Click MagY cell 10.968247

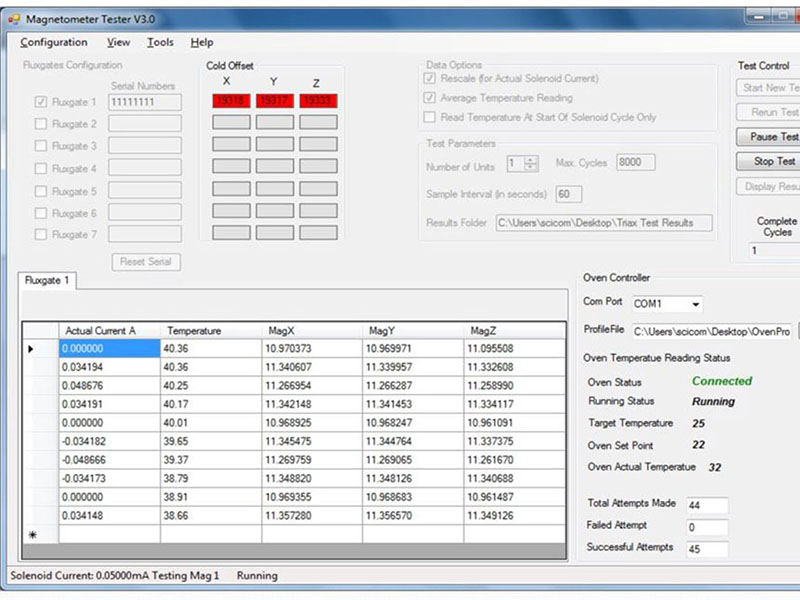(x=413, y=423)
